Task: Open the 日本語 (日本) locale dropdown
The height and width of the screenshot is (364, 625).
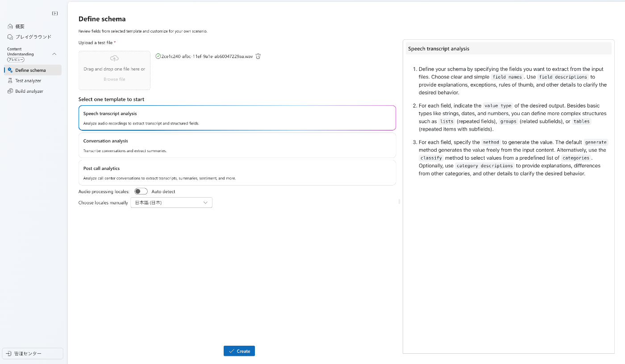Action: click(171, 203)
